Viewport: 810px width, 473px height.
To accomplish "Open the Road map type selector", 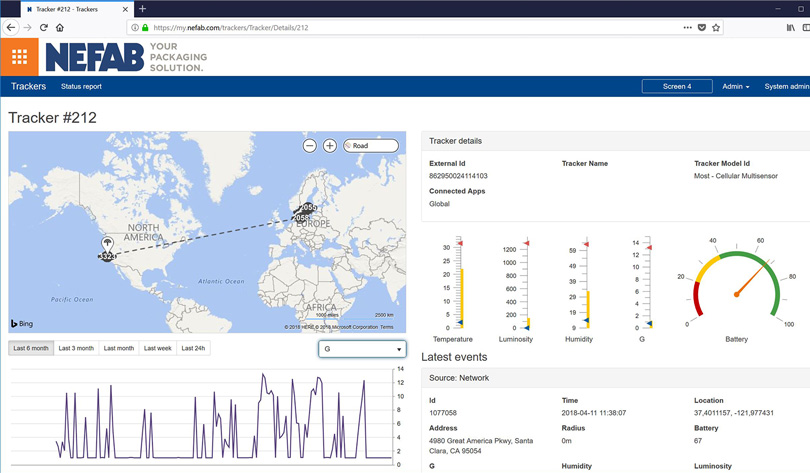I will pos(371,146).
